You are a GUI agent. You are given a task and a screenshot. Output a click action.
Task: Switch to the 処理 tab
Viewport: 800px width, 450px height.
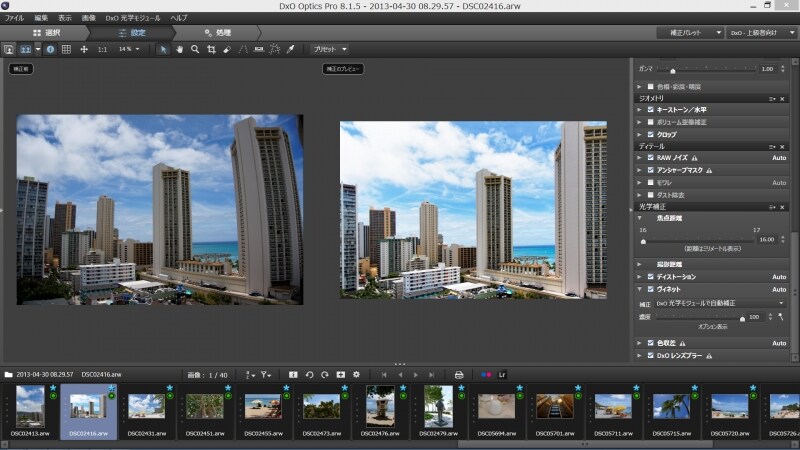[x=218, y=33]
